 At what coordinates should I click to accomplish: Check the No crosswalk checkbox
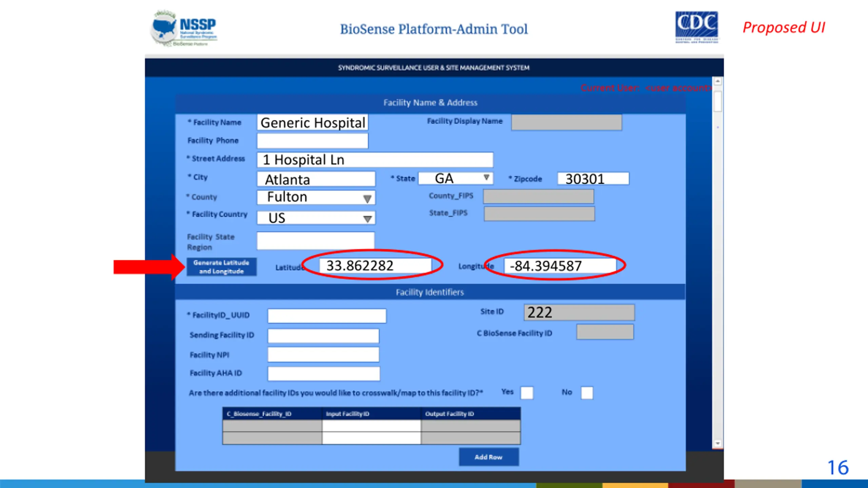click(x=587, y=393)
